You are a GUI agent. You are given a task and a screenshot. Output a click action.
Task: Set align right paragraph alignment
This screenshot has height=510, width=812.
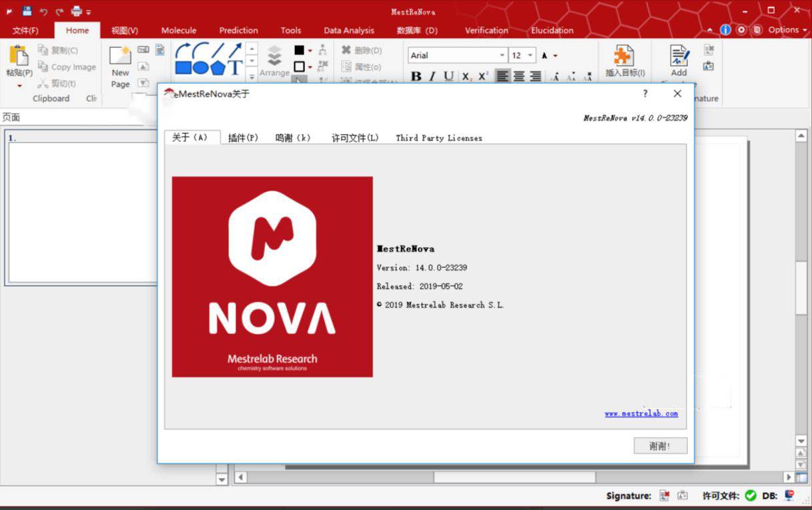(535, 77)
